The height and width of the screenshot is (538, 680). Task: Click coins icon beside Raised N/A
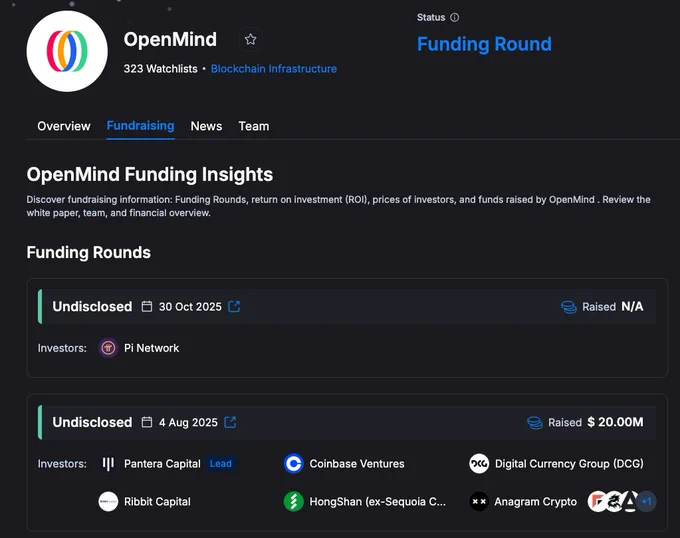[569, 307]
